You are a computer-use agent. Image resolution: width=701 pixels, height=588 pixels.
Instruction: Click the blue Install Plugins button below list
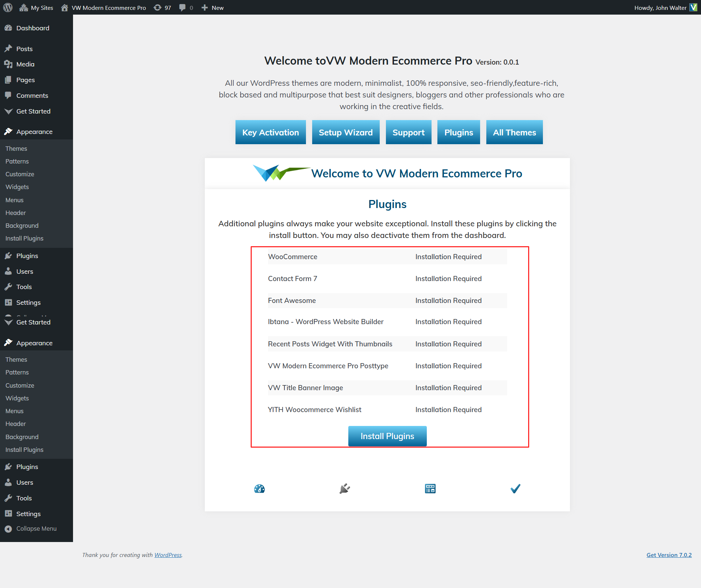tap(387, 436)
